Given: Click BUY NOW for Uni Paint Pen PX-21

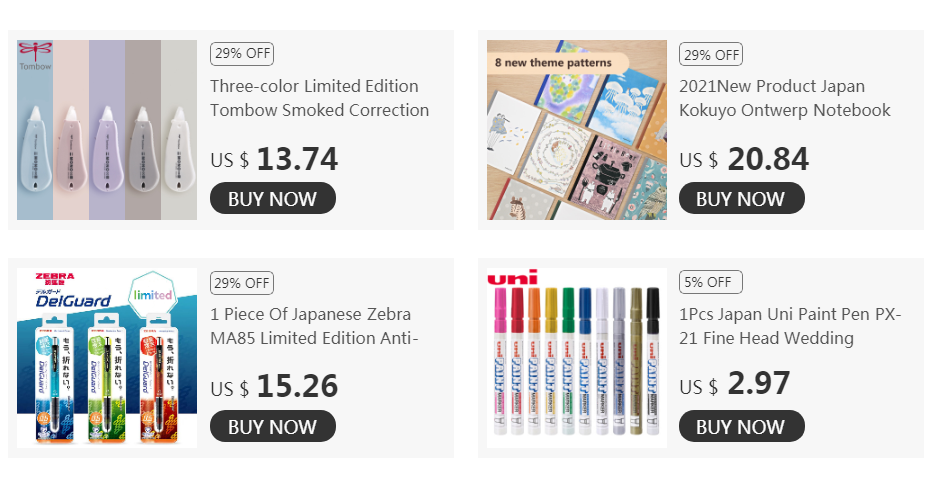Looking at the screenshot, I should click(742, 426).
